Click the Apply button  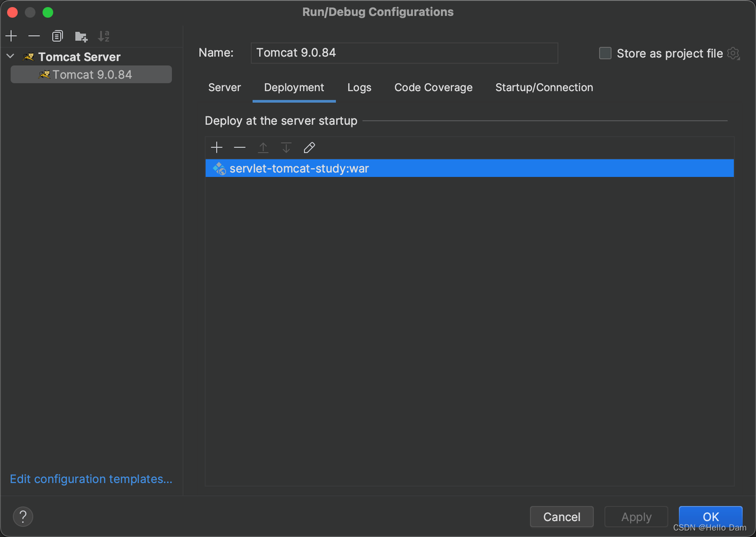click(636, 517)
